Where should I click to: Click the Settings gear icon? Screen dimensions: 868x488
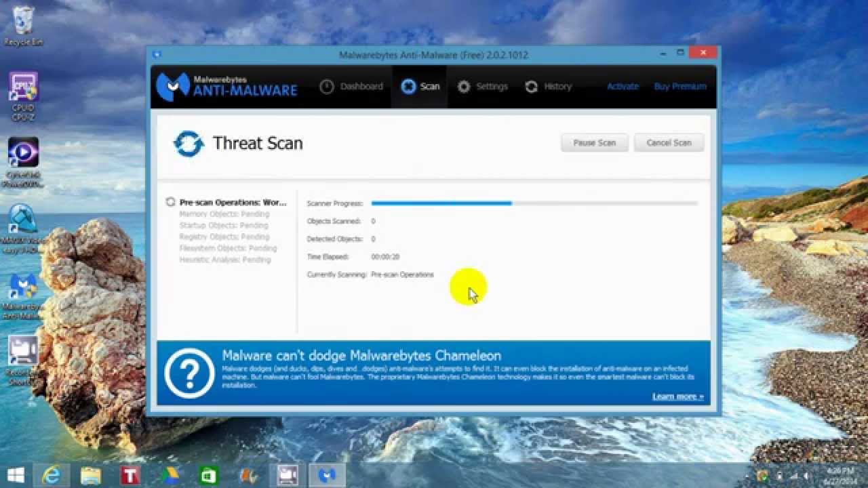point(464,87)
